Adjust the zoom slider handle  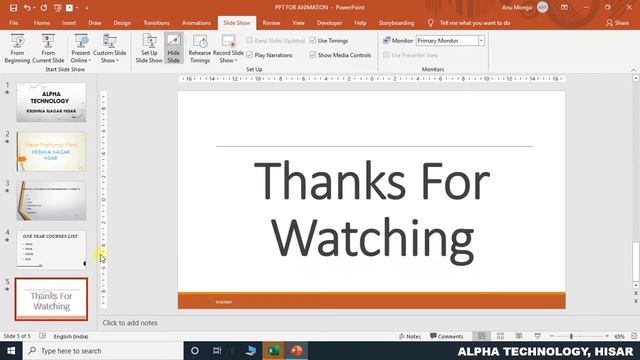coord(571,336)
